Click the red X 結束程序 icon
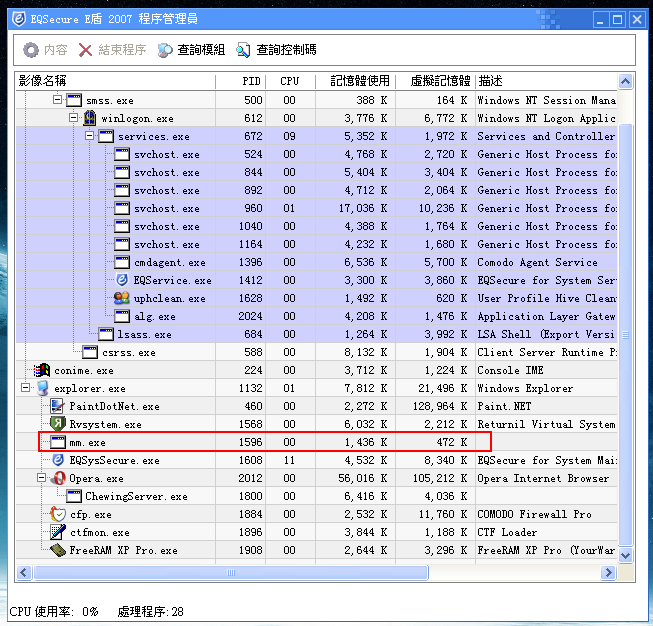Image resolution: width=653 pixels, height=626 pixels. [x=85, y=50]
